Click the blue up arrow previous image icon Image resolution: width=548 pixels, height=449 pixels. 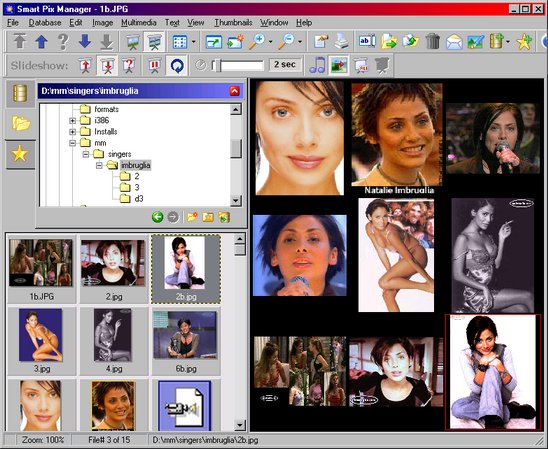pyautogui.click(x=42, y=42)
